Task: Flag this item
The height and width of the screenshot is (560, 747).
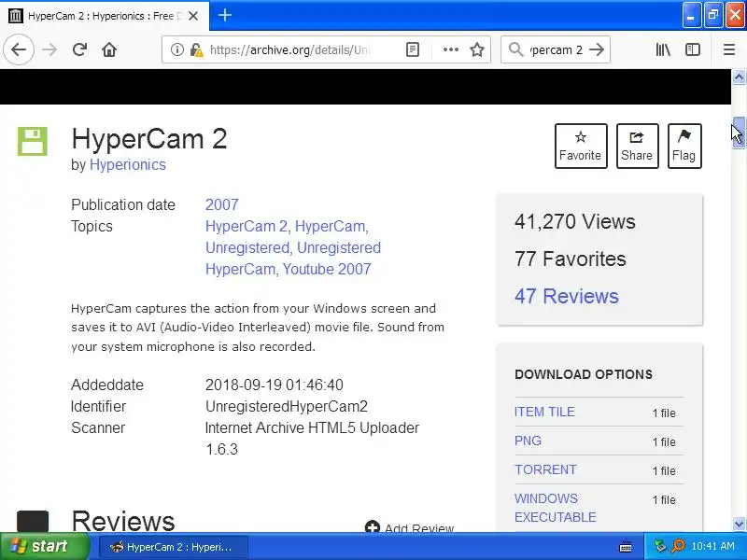Action: coord(684,147)
